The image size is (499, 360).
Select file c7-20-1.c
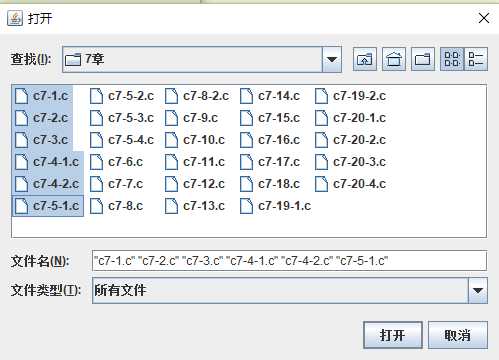click(x=351, y=118)
